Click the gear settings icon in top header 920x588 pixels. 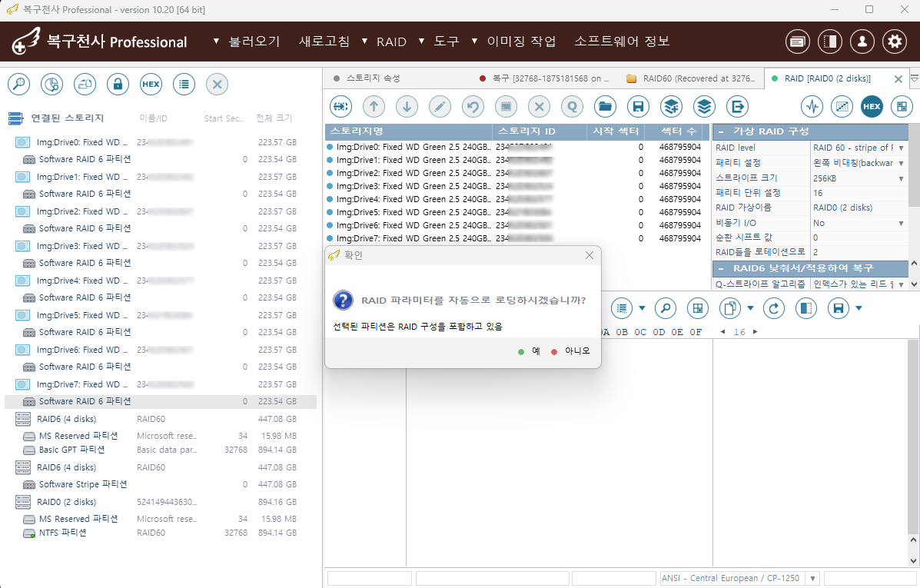pyautogui.click(x=894, y=42)
